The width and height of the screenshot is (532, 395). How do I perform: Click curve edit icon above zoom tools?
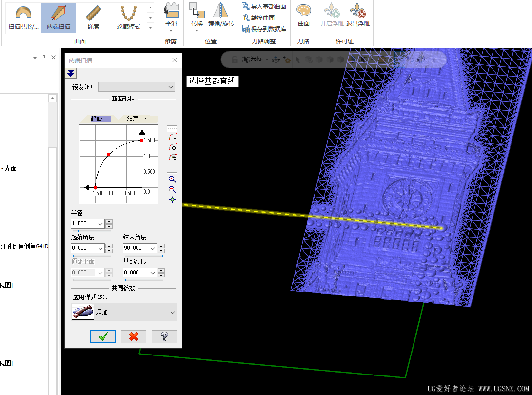[172, 158]
